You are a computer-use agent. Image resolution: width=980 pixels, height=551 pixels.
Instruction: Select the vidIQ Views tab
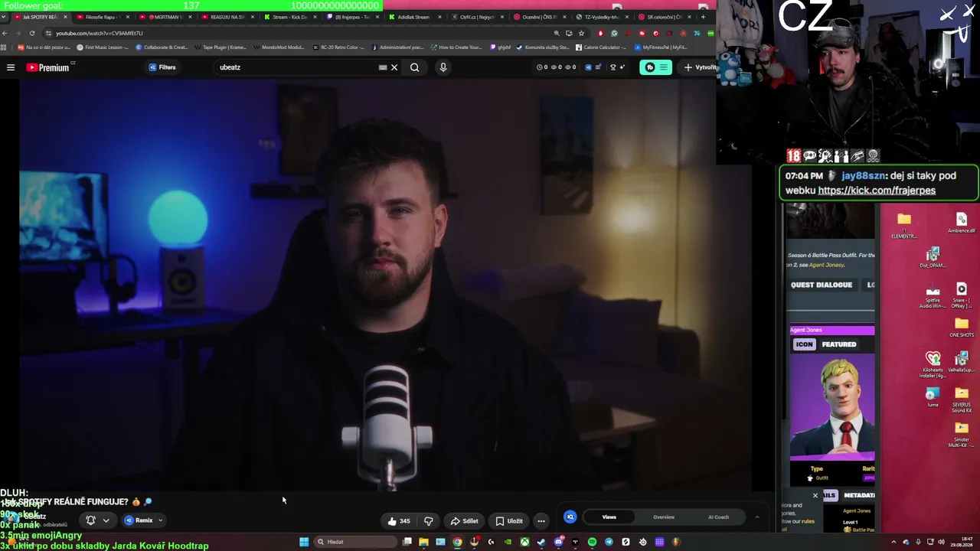[x=609, y=517]
